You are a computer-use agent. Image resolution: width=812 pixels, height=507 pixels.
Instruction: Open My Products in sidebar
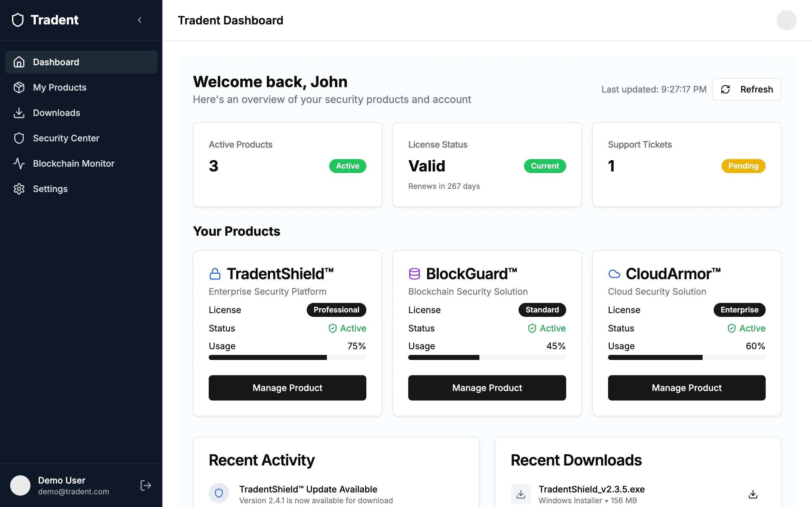click(x=59, y=87)
